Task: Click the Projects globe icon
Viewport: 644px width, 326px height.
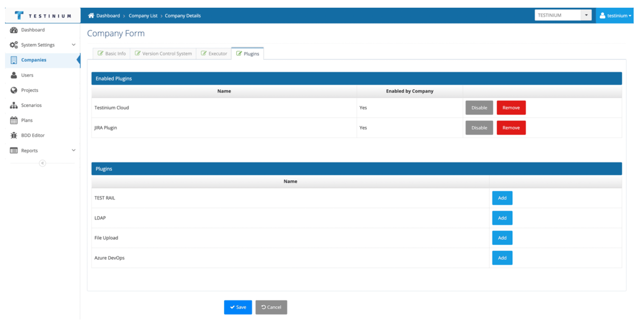Action: [x=14, y=90]
